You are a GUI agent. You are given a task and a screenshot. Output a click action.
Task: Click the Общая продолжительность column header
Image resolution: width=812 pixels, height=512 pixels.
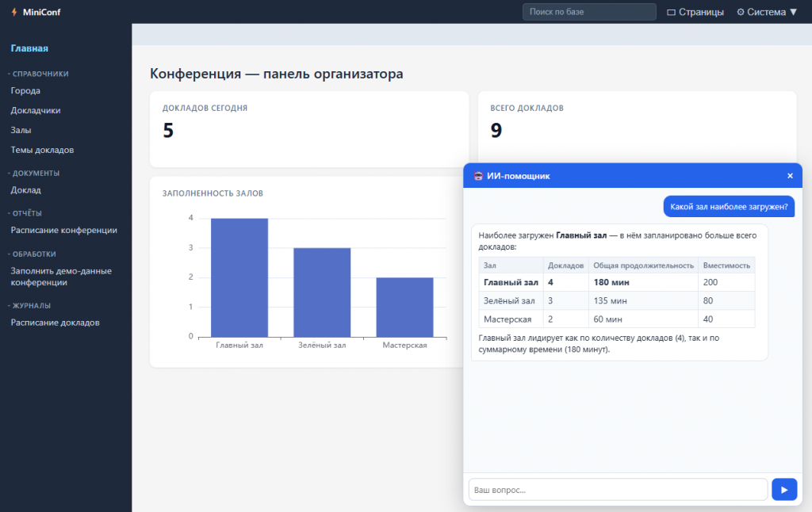click(643, 265)
